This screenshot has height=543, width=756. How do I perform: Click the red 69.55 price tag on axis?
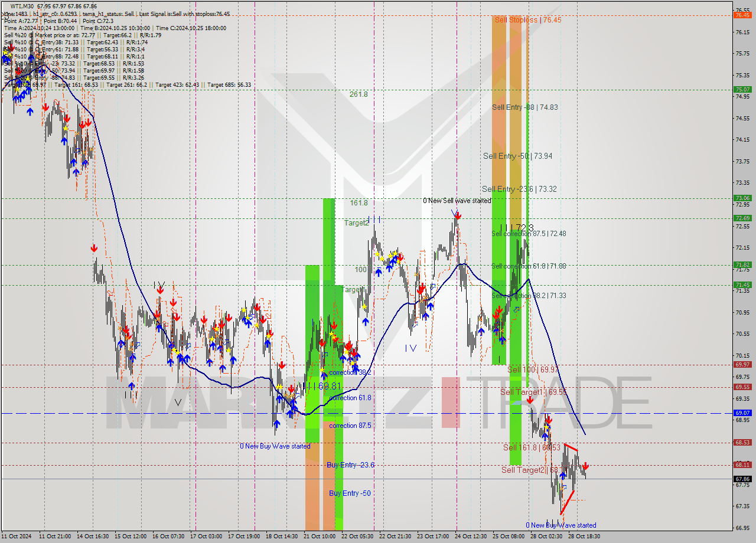click(x=742, y=387)
